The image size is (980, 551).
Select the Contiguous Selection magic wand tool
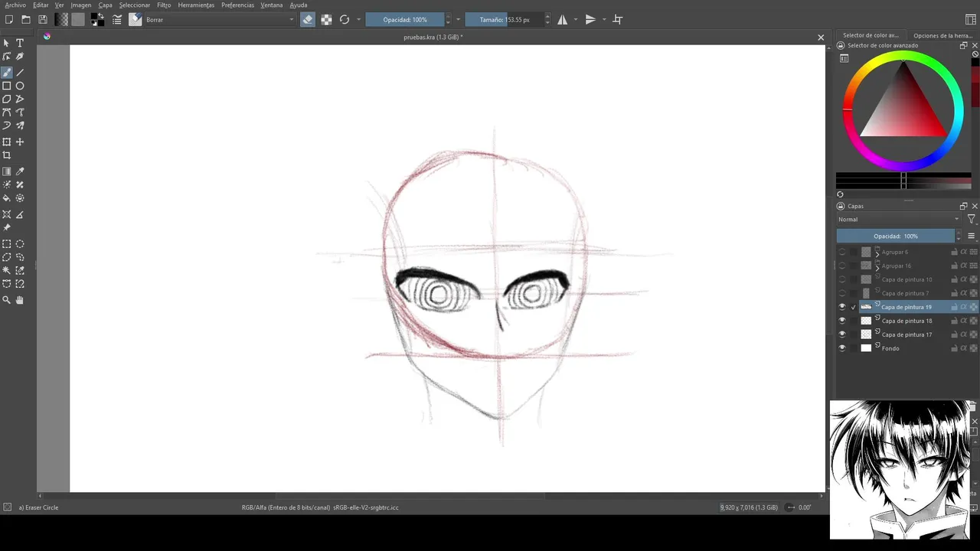point(7,270)
